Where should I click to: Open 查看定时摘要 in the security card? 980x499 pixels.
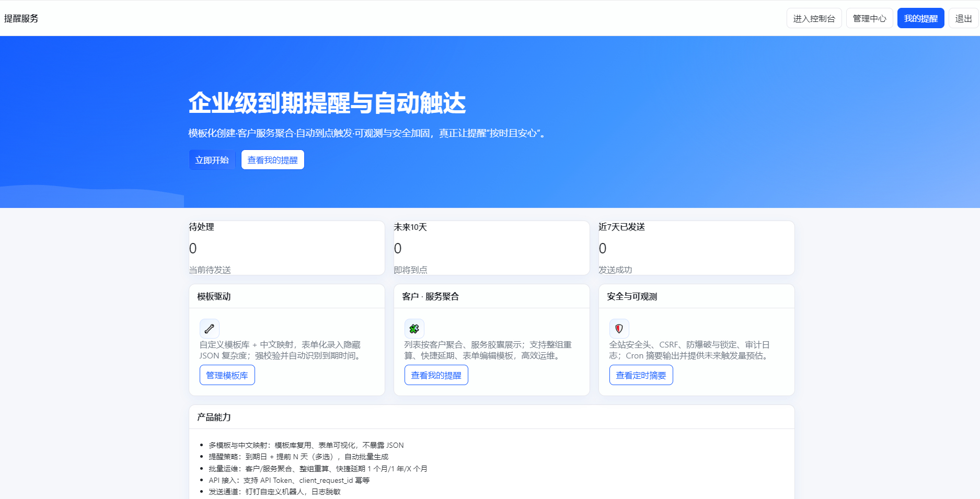click(x=641, y=375)
